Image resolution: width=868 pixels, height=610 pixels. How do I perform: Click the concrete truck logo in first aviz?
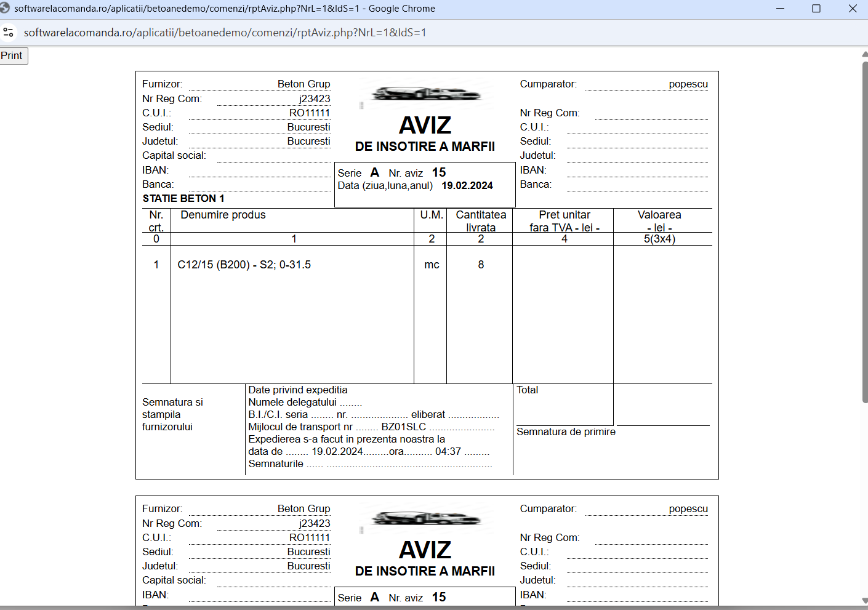click(425, 94)
